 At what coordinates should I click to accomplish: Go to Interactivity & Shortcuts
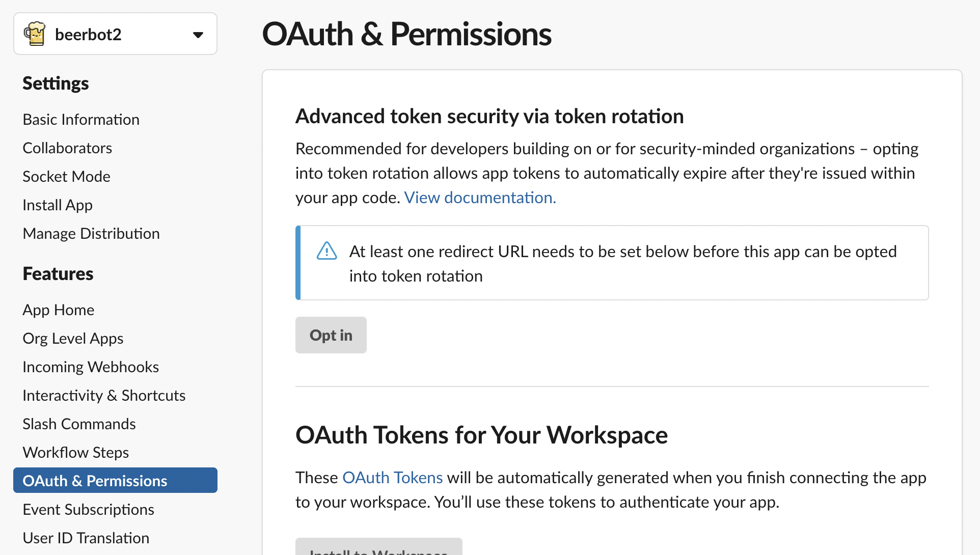(104, 396)
